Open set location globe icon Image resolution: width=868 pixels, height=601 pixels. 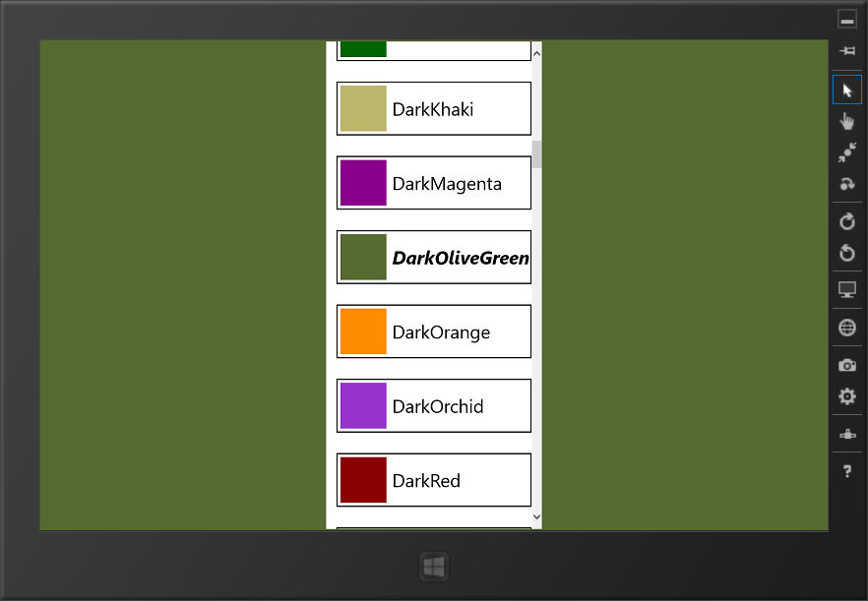coord(847,328)
